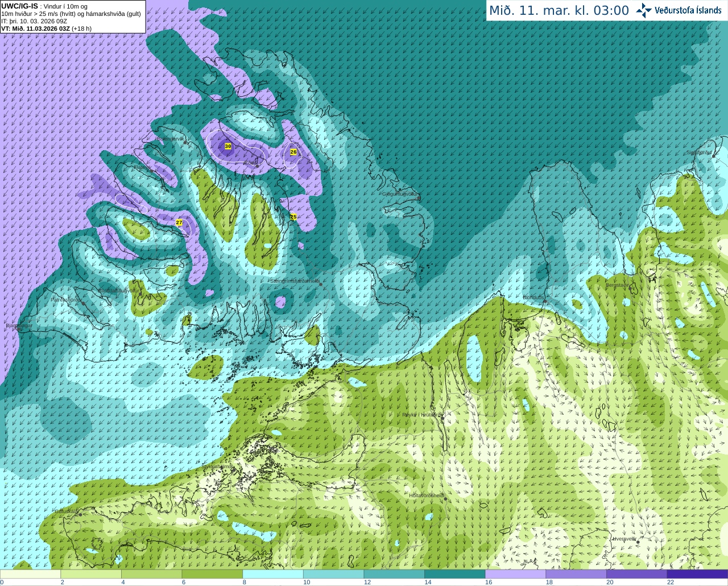
Task: Select the darkest indigo swatch above 22
Action: point(697,574)
